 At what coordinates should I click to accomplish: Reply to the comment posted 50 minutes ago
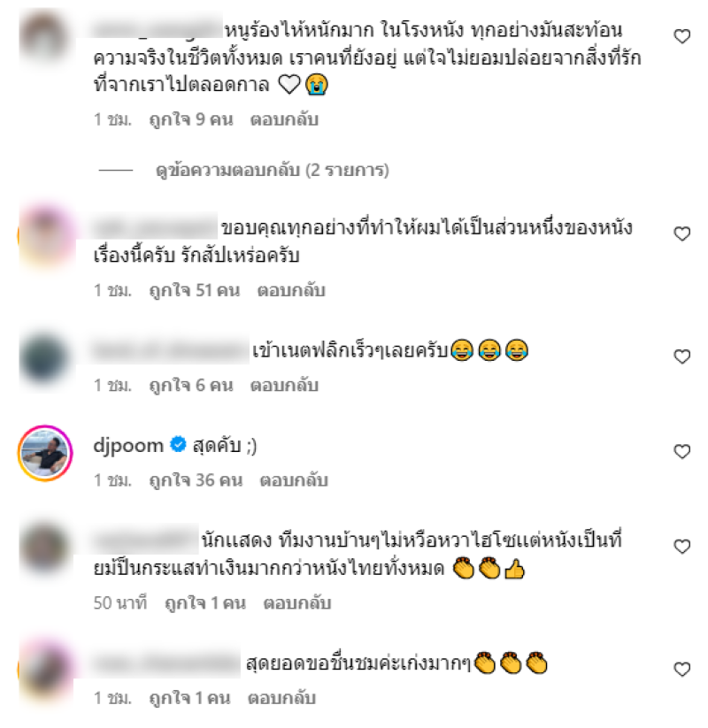297,603
